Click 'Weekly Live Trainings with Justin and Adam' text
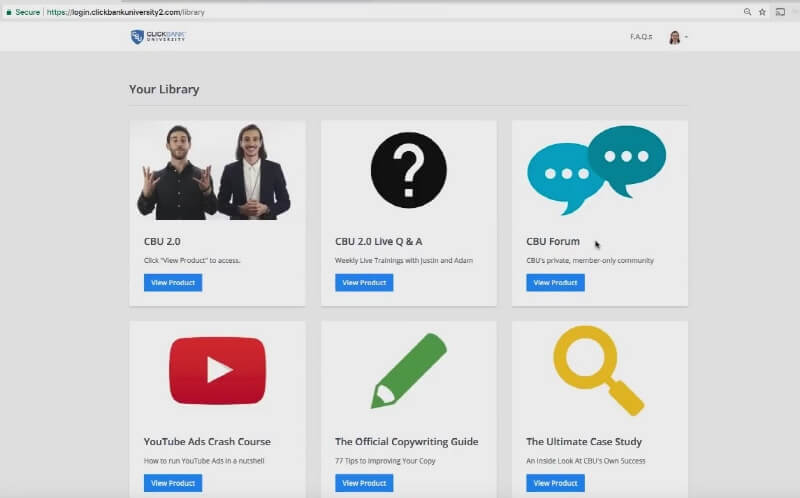The image size is (800, 498). coord(404,260)
